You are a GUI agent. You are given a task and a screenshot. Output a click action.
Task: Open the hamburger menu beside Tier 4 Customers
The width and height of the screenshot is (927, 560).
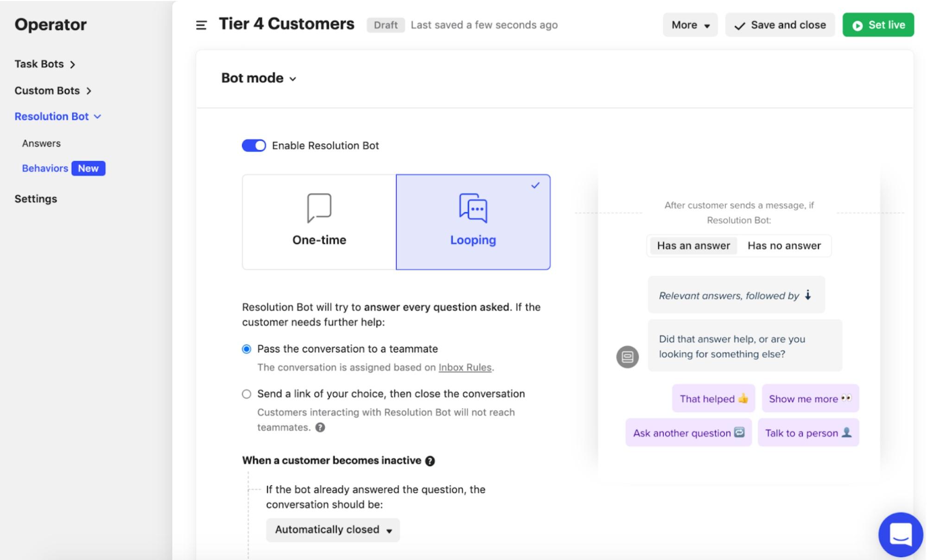pyautogui.click(x=201, y=25)
